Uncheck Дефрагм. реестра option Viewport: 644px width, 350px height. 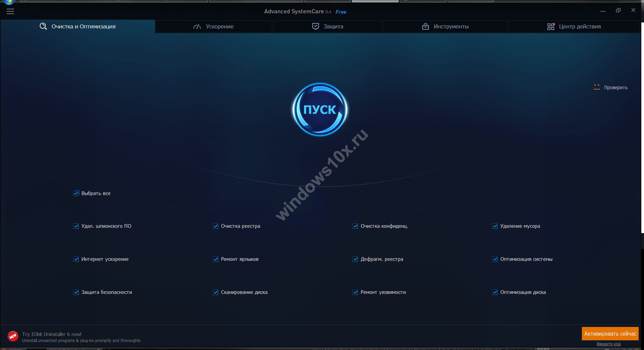click(x=355, y=259)
